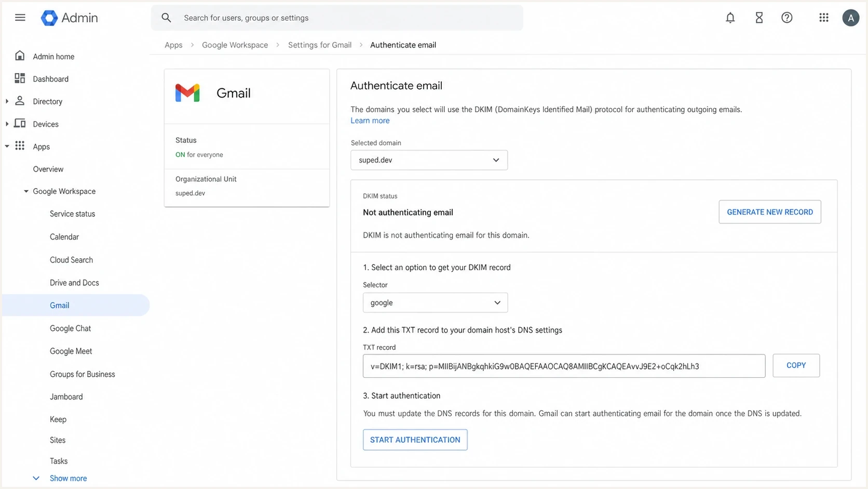868x489 pixels.
Task: Click 'Not authenticating email' status text
Action: [408, 213]
